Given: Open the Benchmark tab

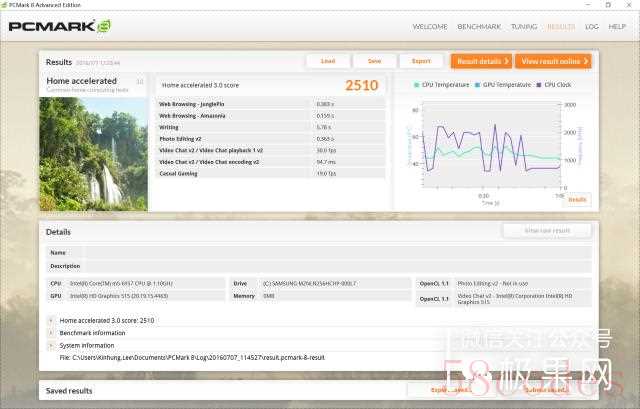Looking at the screenshot, I should [479, 27].
